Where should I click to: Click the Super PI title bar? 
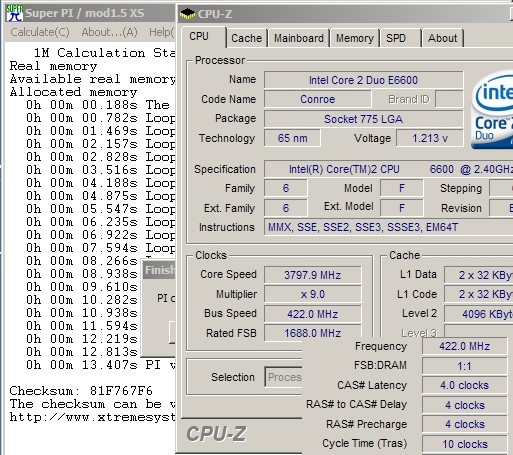pyautogui.click(x=90, y=13)
